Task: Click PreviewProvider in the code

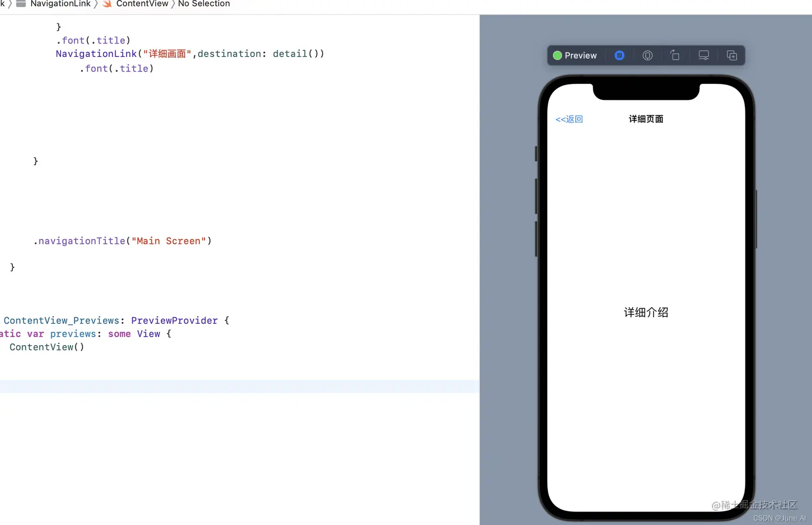Action: tap(174, 320)
